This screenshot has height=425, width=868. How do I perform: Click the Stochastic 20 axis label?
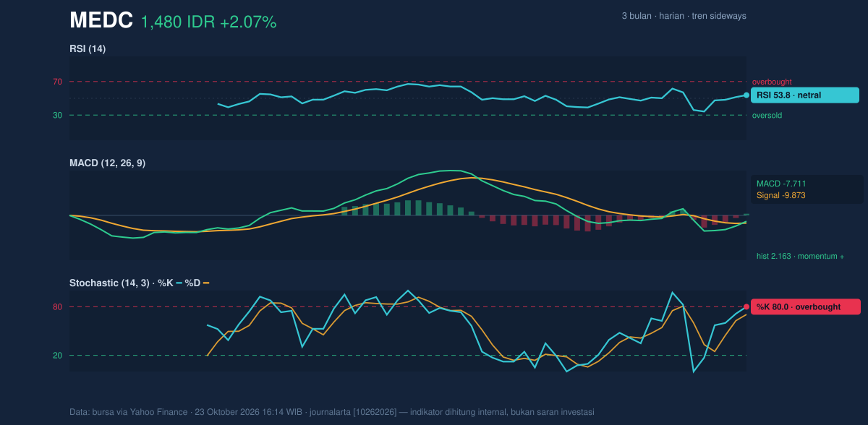coord(57,355)
